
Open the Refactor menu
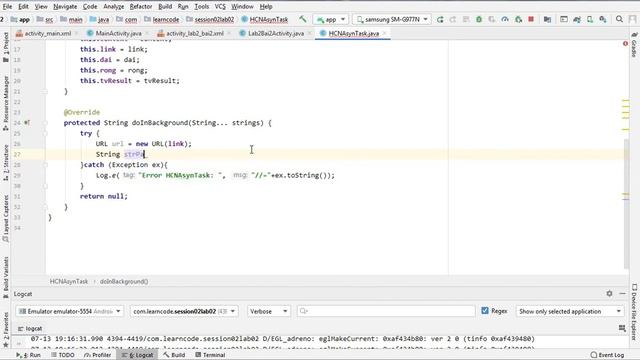pos(141,7)
